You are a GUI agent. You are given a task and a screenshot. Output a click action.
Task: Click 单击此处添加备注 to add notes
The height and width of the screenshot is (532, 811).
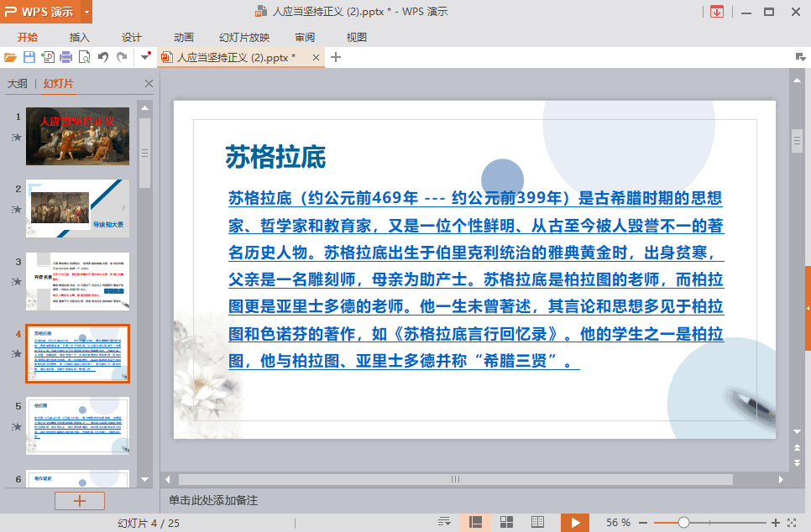[213, 500]
